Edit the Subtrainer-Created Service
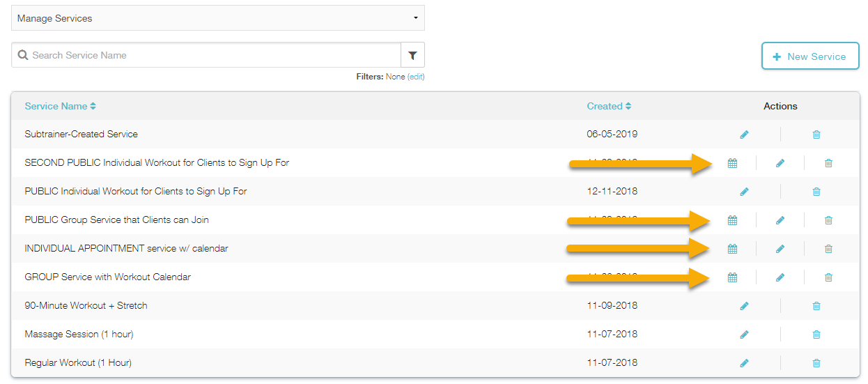 tap(744, 135)
